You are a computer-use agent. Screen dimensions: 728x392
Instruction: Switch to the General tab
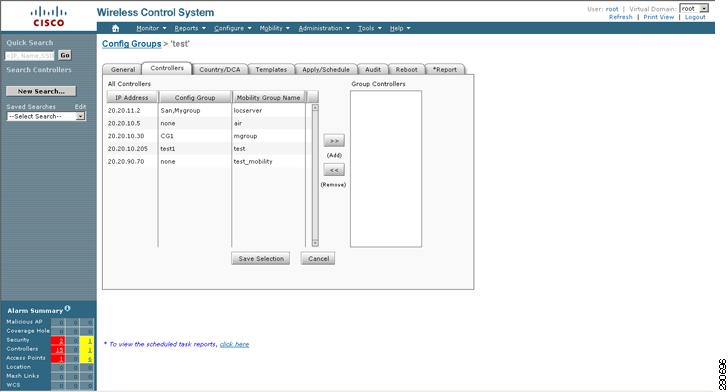(x=123, y=69)
